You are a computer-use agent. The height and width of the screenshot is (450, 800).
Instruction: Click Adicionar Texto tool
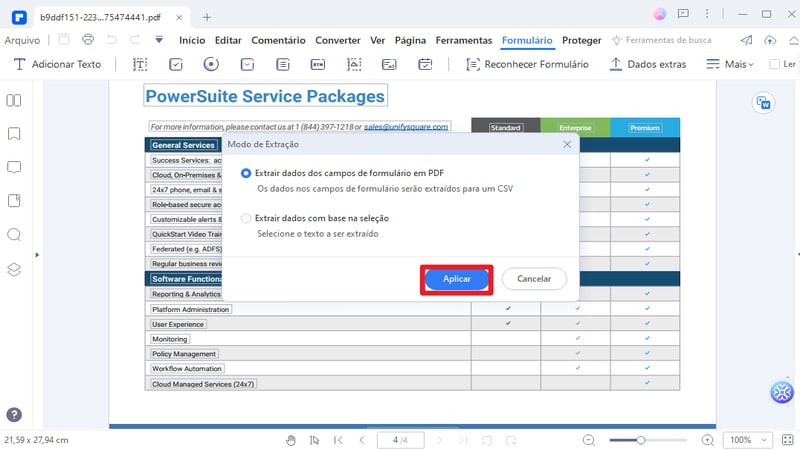(57, 64)
